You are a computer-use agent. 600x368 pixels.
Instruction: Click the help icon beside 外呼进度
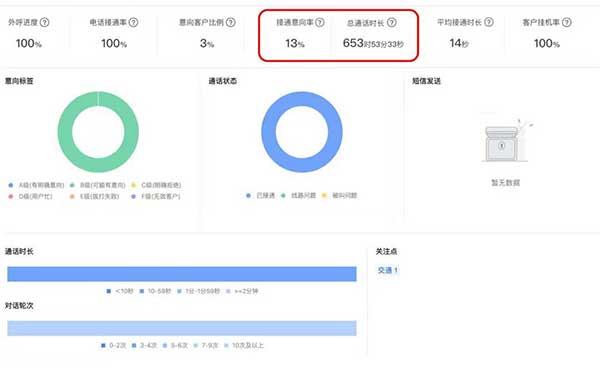45,22
